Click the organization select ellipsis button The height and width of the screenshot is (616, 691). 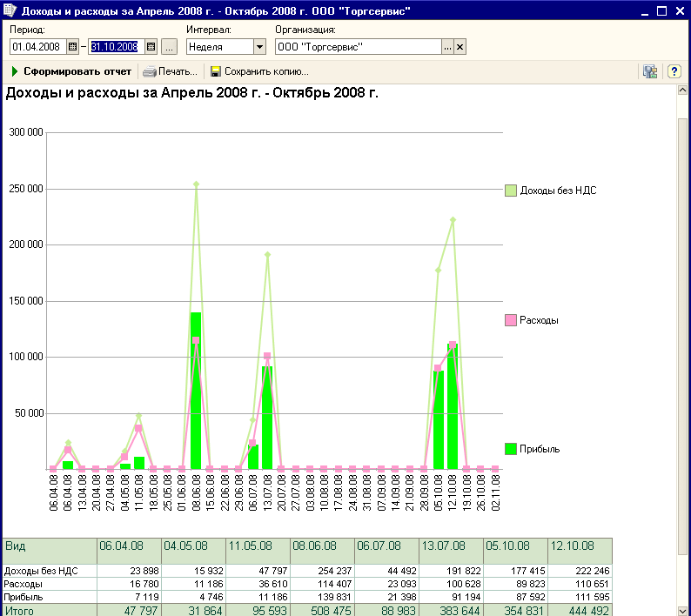[x=447, y=47]
